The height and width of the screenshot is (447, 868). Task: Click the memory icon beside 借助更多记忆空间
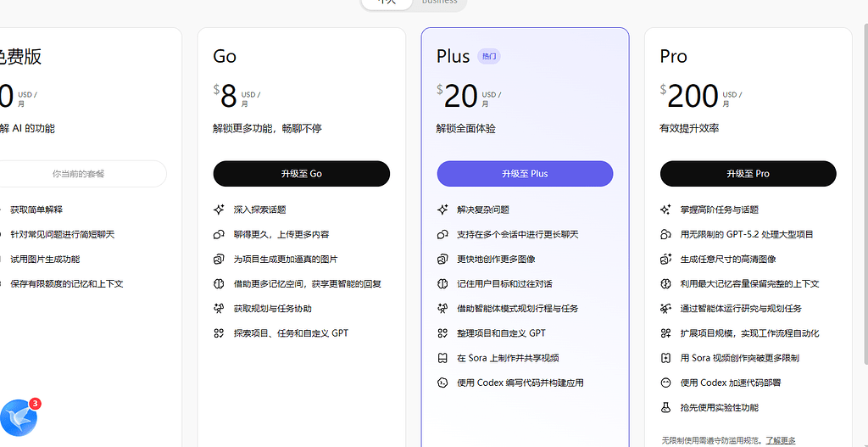pyautogui.click(x=219, y=283)
